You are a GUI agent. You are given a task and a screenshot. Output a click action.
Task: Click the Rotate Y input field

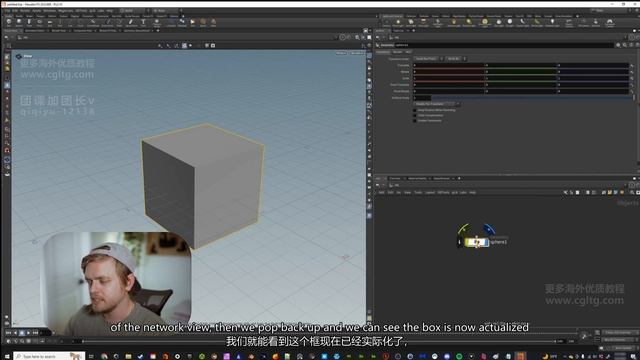[x=521, y=72]
